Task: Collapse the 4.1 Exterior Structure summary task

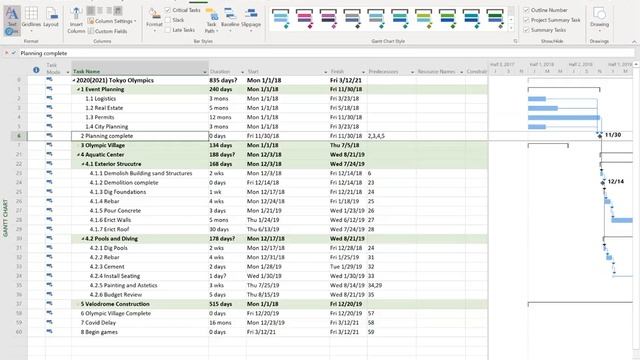Action: pos(83,164)
